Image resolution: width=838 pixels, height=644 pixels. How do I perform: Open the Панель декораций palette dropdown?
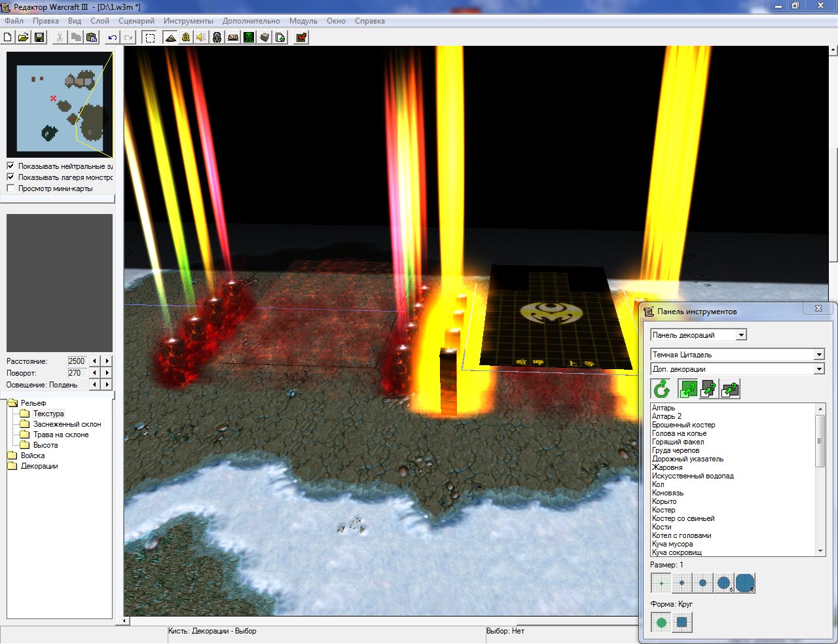[741, 335]
